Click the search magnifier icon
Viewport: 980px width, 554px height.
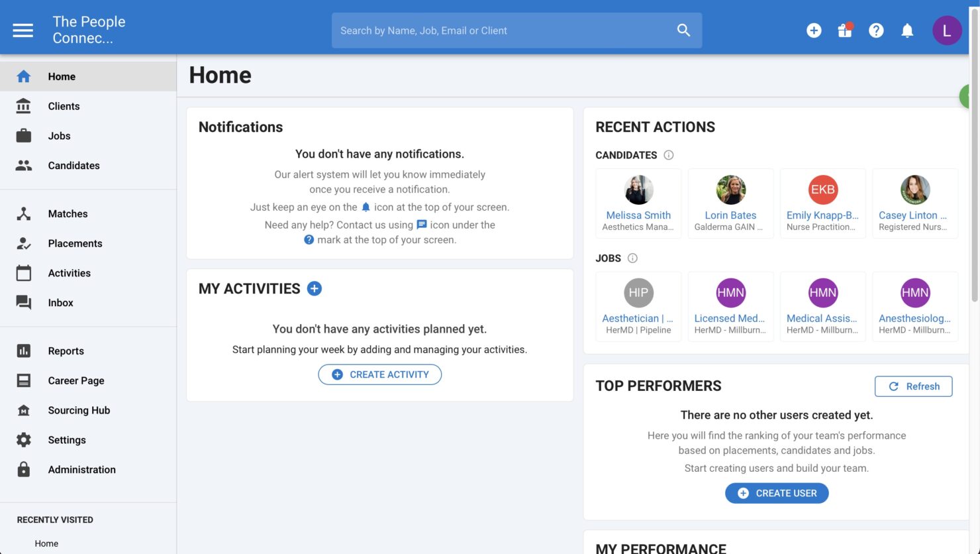click(x=683, y=30)
